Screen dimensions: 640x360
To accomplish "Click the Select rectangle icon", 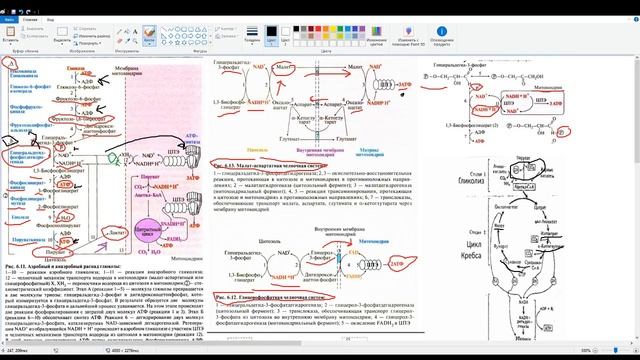I will [62, 31].
